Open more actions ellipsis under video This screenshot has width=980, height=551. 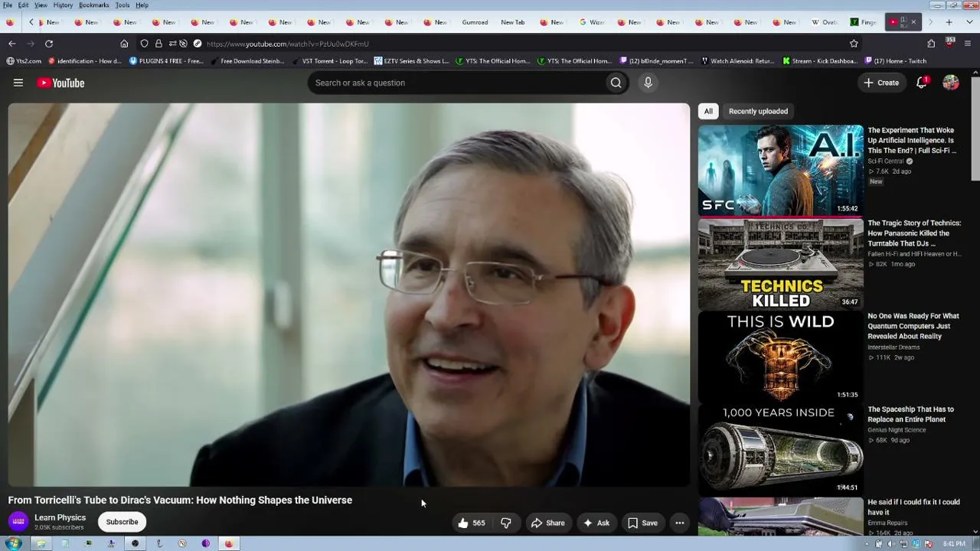(679, 523)
